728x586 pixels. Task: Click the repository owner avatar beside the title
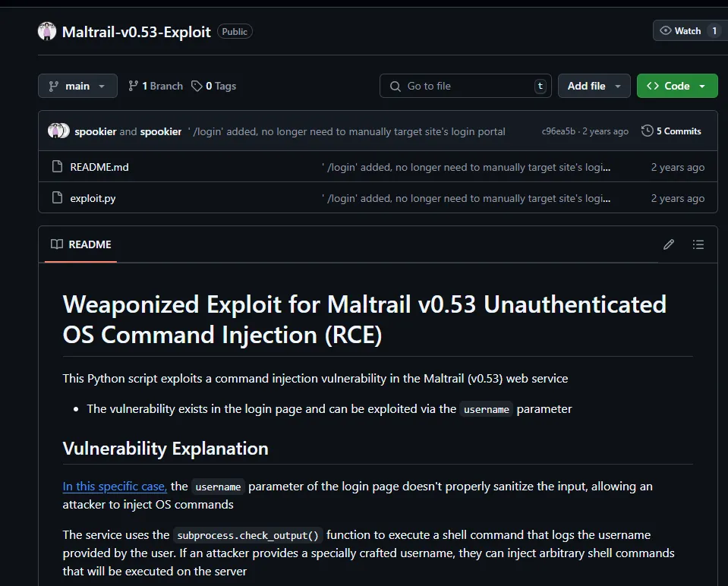coord(47,31)
